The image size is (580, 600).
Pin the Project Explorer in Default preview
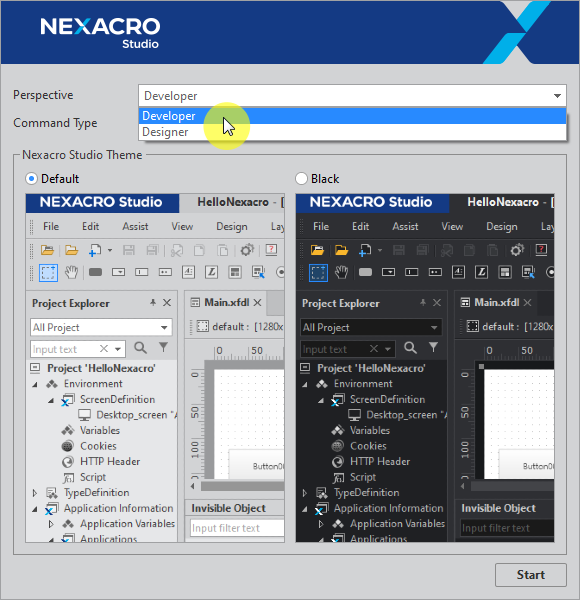point(153,303)
